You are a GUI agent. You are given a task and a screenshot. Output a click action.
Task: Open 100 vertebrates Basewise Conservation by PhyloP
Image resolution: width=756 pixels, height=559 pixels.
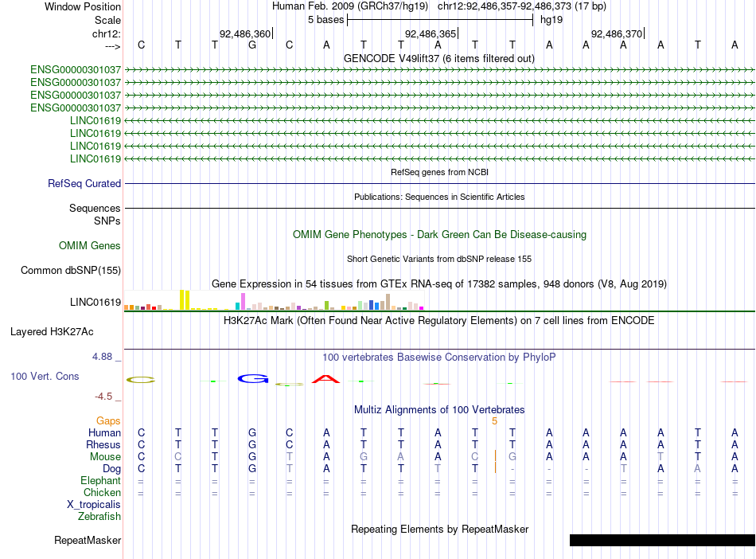[x=439, y=357]
